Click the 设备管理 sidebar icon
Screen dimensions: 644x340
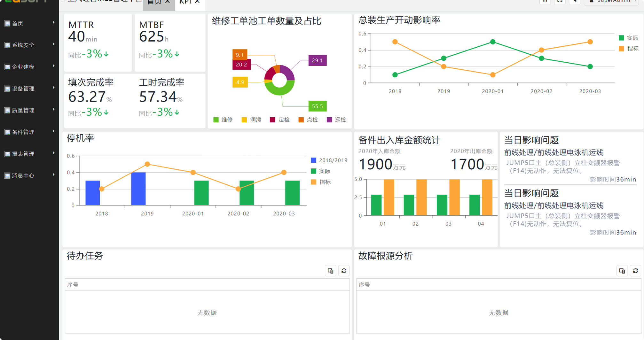(x=7, y=89)
